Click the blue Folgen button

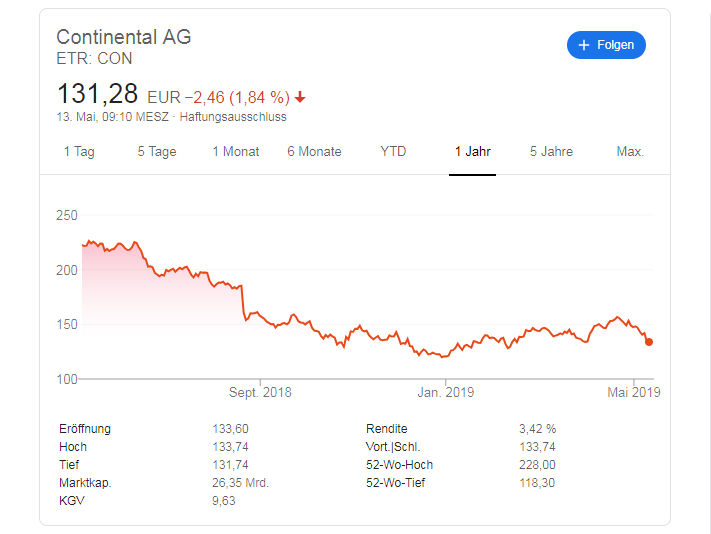[606, 45]
